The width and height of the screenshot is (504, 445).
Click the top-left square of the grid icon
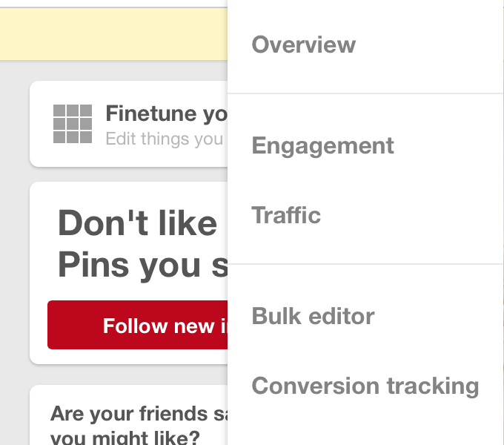point(59,111)
